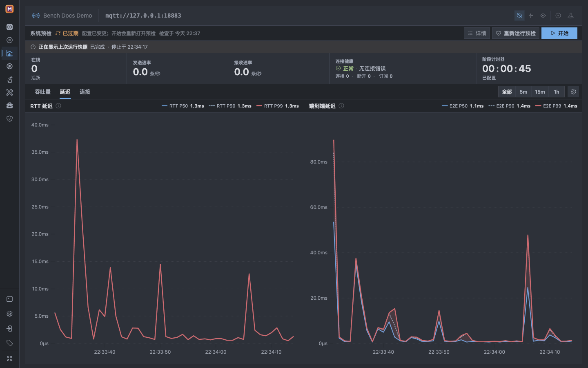Open the sliders adjustment icon in header
Screen dimensions: 588x368
pyautogui.click(x=531, y=16)
